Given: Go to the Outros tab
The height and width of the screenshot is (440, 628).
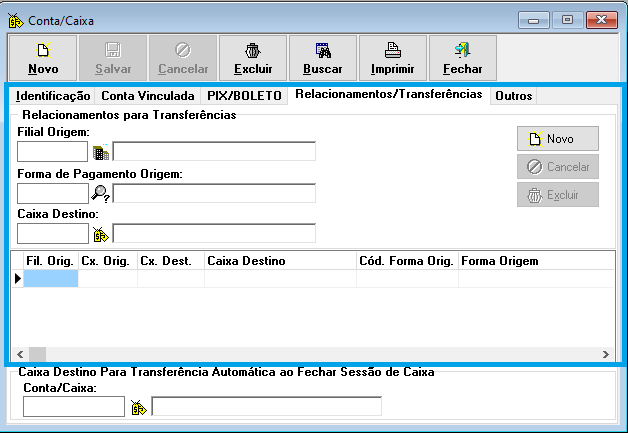Looking at the screenshot, I should point(513,96).
